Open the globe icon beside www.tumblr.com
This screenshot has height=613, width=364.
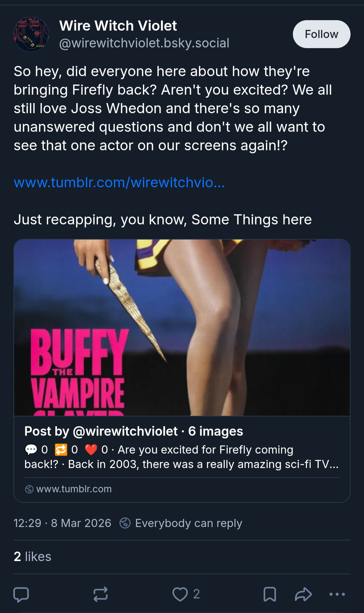[x=29, y=489]
